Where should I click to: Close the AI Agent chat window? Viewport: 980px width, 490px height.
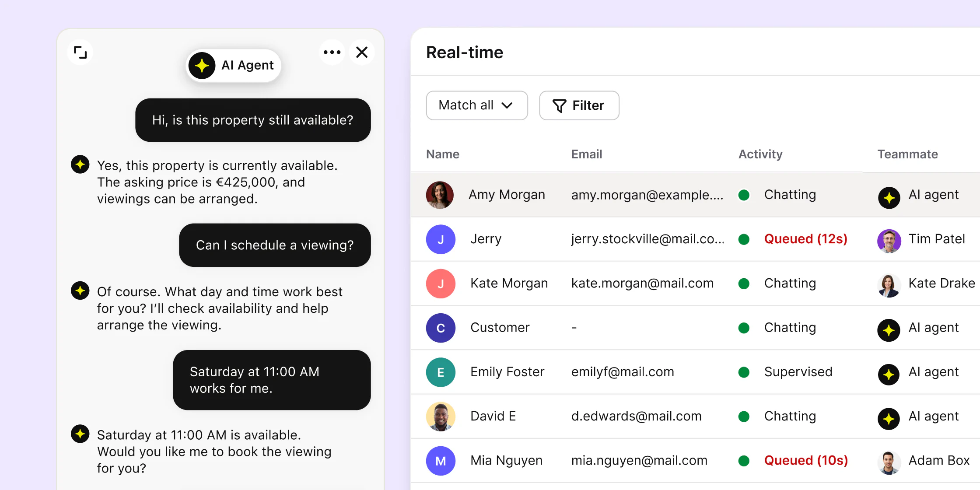coord(362,52)
